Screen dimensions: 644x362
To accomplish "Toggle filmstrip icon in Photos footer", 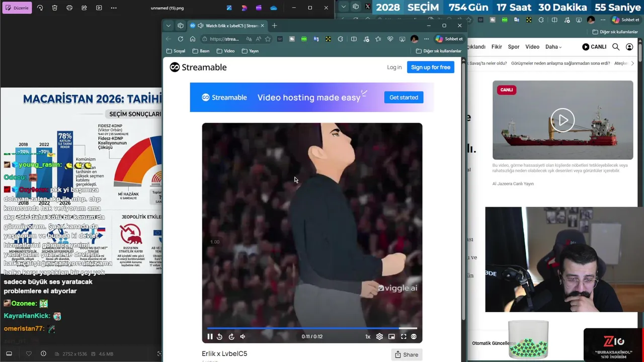I will tap(9, 354).
